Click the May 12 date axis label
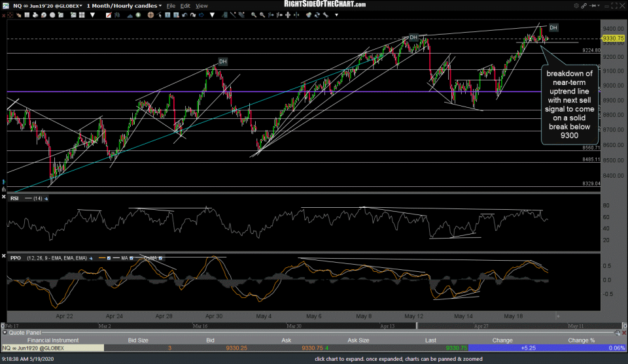The image size is (628, 364). (413, 316)
